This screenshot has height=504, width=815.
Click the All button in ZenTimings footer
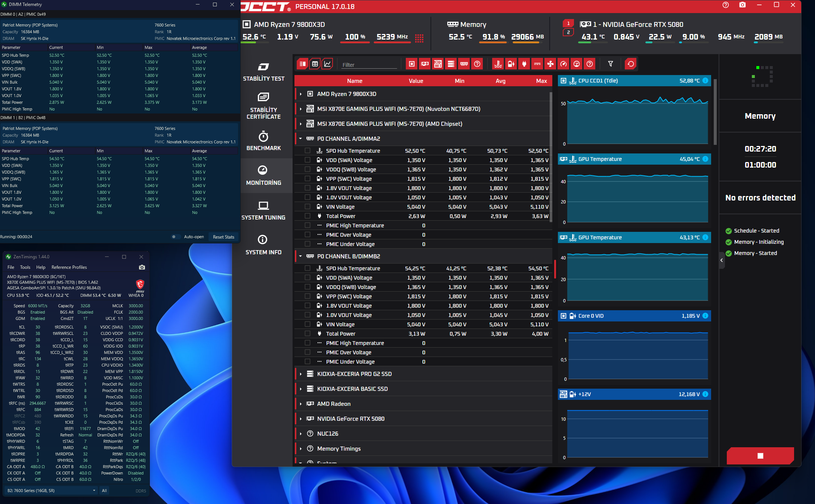tap(104, 491)
